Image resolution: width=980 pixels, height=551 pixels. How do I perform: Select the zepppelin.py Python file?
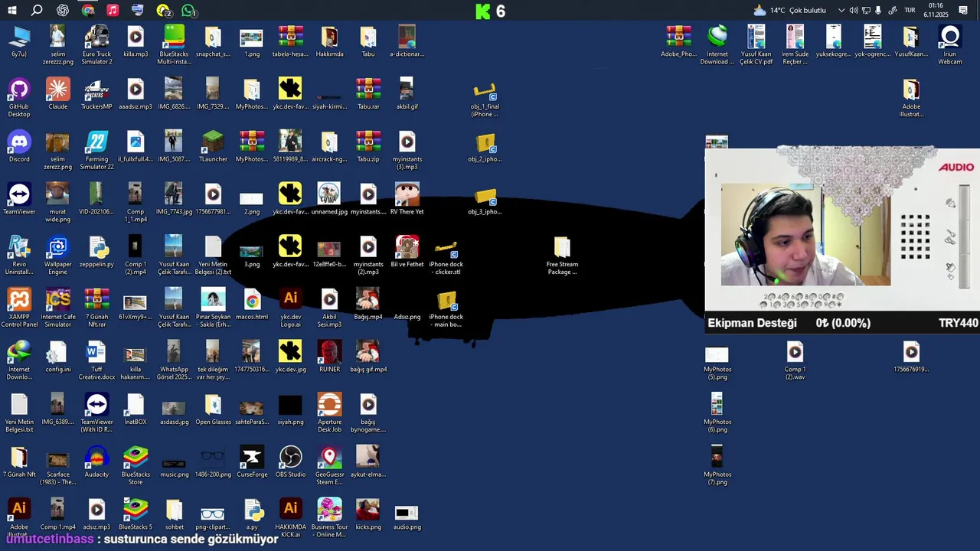96,252
